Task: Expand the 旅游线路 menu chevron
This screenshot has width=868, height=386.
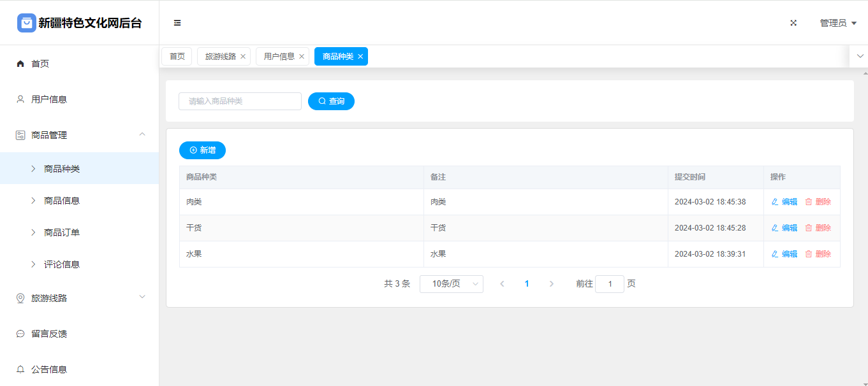Action: pos(142,297)
